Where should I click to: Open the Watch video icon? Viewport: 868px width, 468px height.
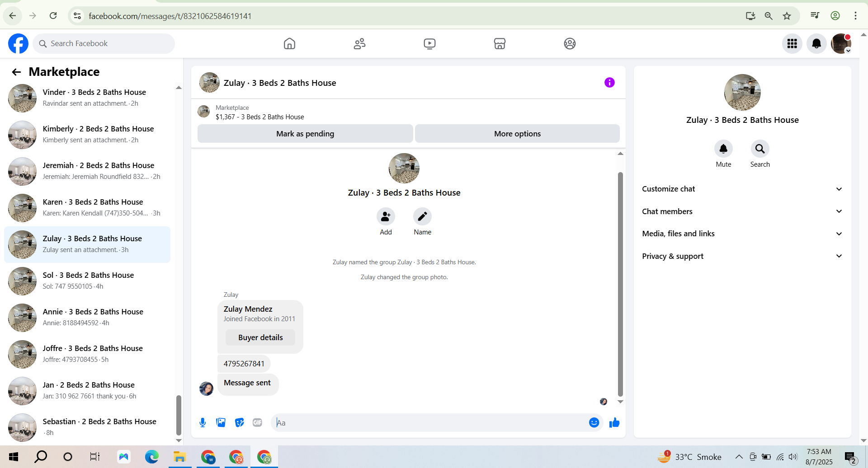pos(429,43)
